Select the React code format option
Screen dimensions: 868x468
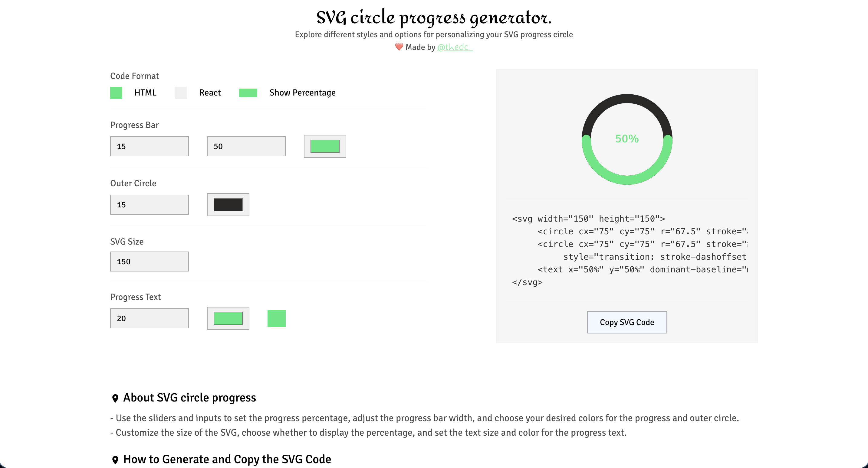tap(181, 93)
